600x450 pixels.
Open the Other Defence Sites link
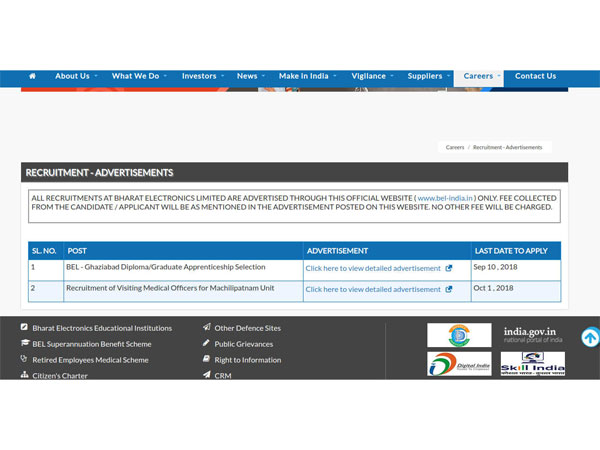coord(248,328)
